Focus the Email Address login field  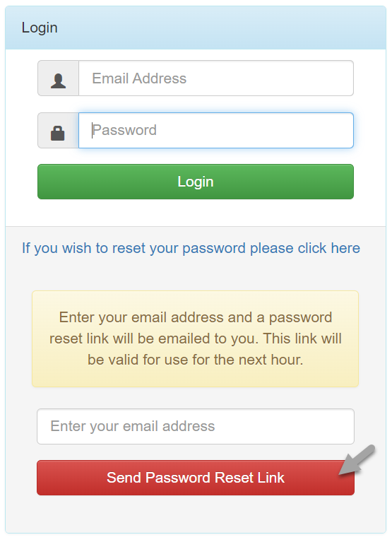[x=216, y=78]
